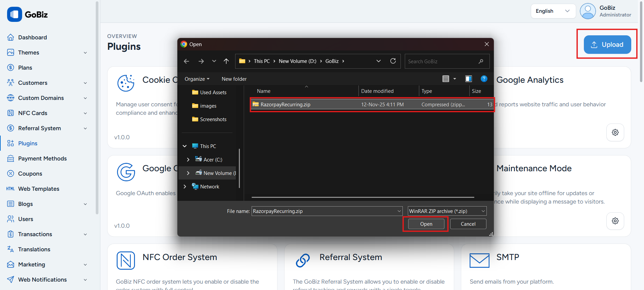Open recent locations dropdown in dialog

click(214, 61)
